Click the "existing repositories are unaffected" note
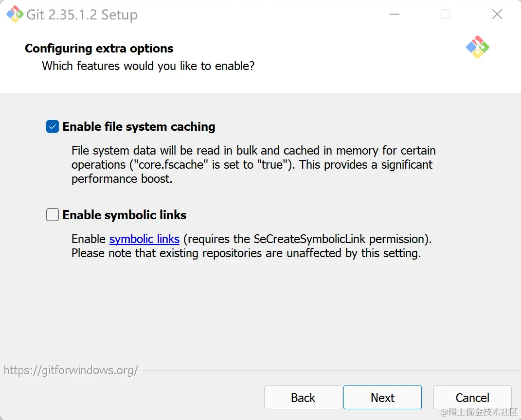521x420 pixels. 246,253
